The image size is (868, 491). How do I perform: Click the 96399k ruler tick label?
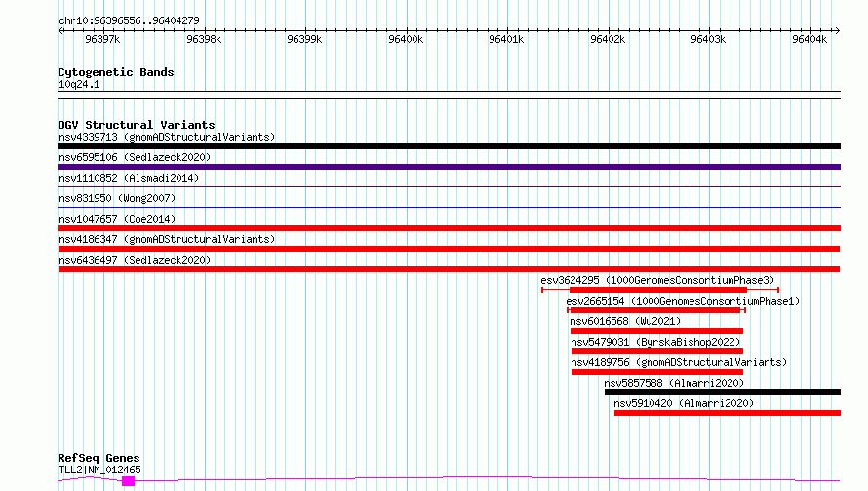pyautogui.click(x=304, y=39)
